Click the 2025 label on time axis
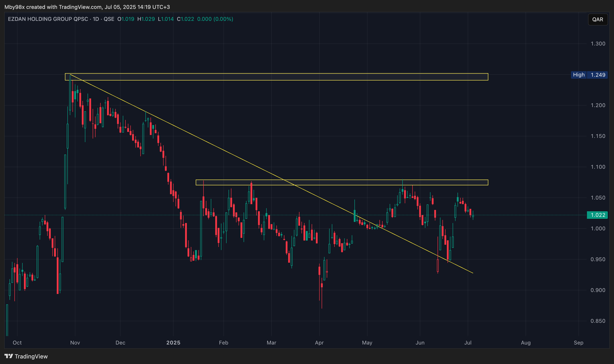 173,343
